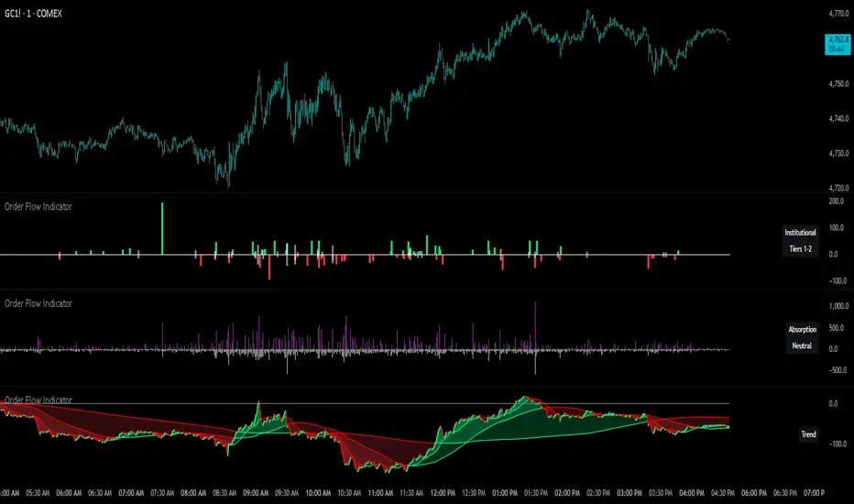The height and width of the screenshot is (504, 854).
Task: Click the 02:30 PM time axis label
Action: point(598,493)
